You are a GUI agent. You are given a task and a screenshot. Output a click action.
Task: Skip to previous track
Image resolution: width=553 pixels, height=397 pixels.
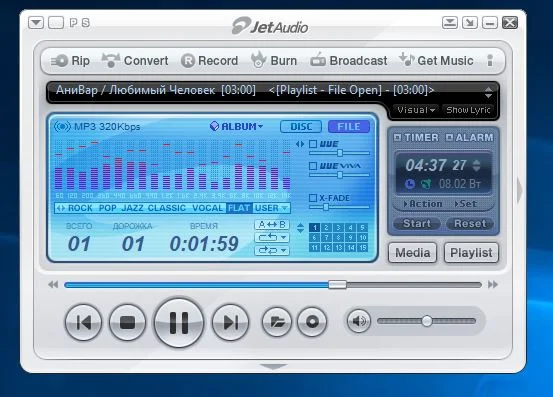click(x=84, y=322)
